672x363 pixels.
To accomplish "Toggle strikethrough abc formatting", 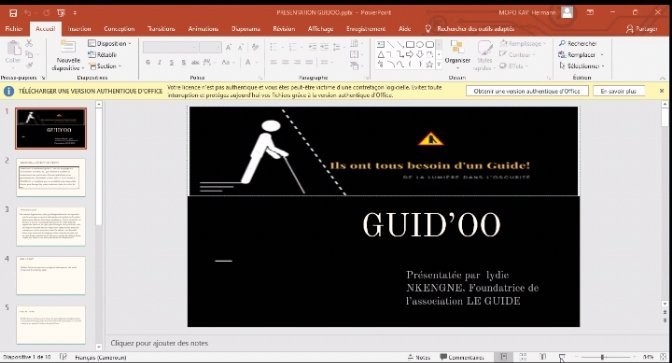I will click(195, 63).
